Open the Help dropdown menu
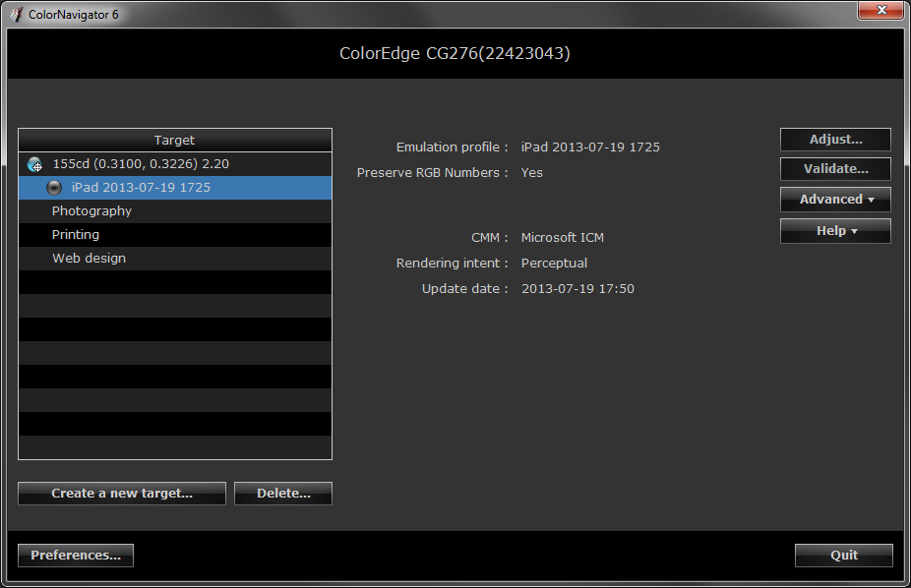 coord(835,231)
